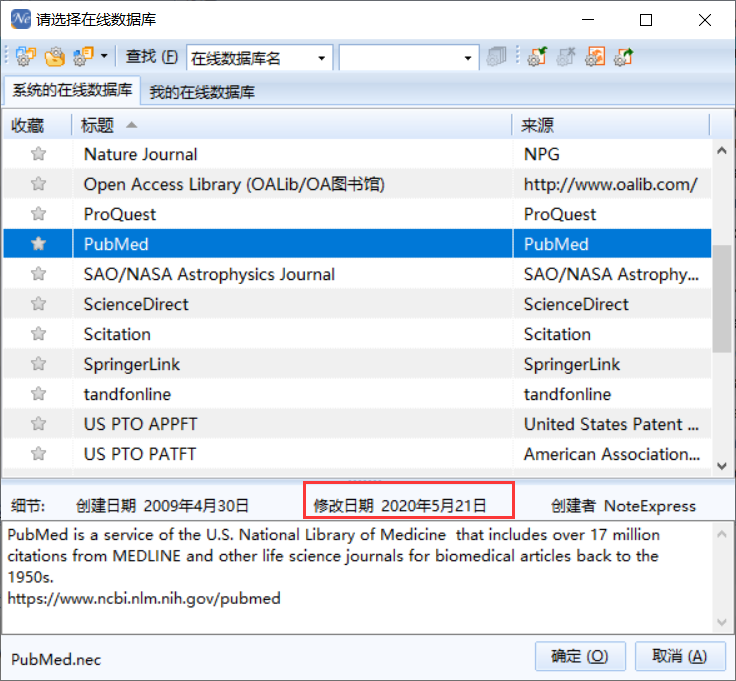
Task: Click the PubMed.nec file name label
Action: click(x=56, y=660)
